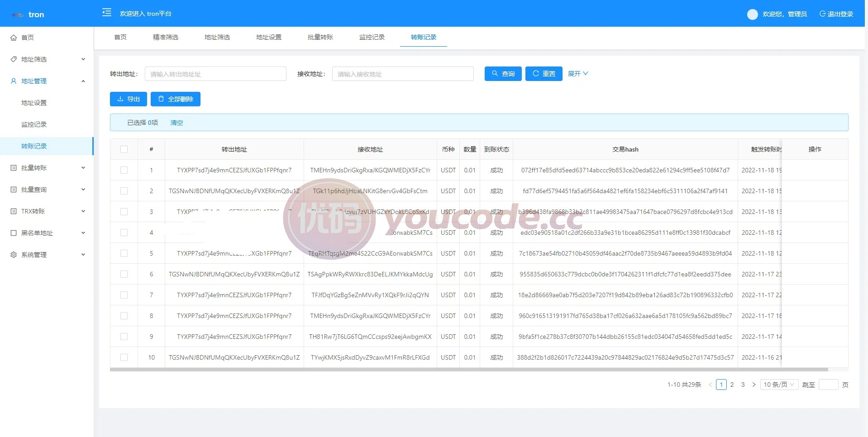Check the checkbox for row 6
Screen dimensions: 868x437
click(124, 274)
